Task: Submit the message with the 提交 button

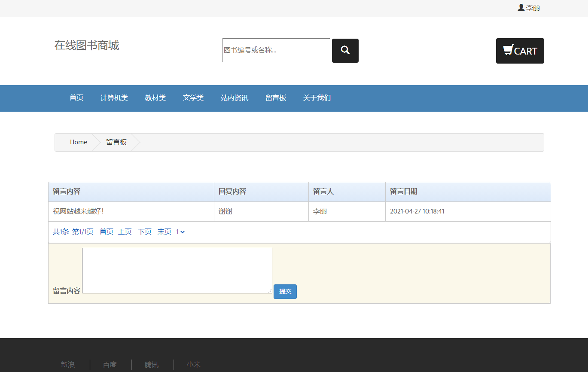Action: click(285, 291)
